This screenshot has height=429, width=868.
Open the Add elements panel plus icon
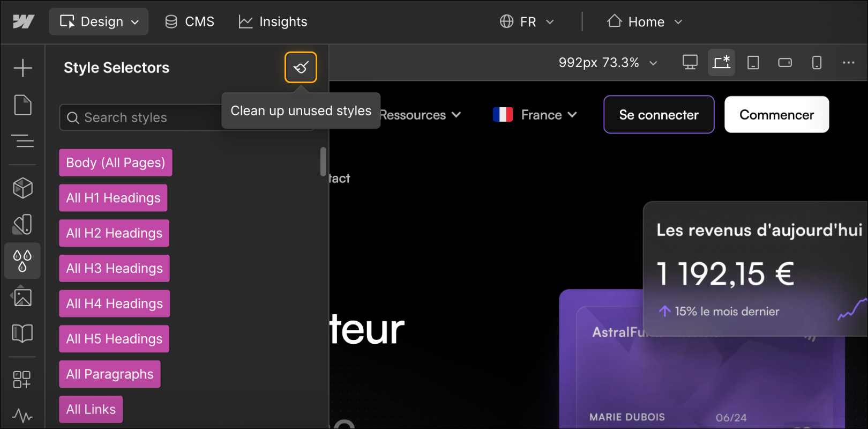(x=23, y=68)
